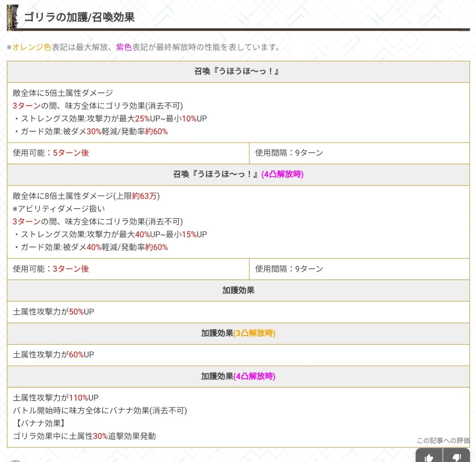Click the '使用可能：5ターン後' cell
The height and width of the screenshot is (462, 476).
coord(51,153)
